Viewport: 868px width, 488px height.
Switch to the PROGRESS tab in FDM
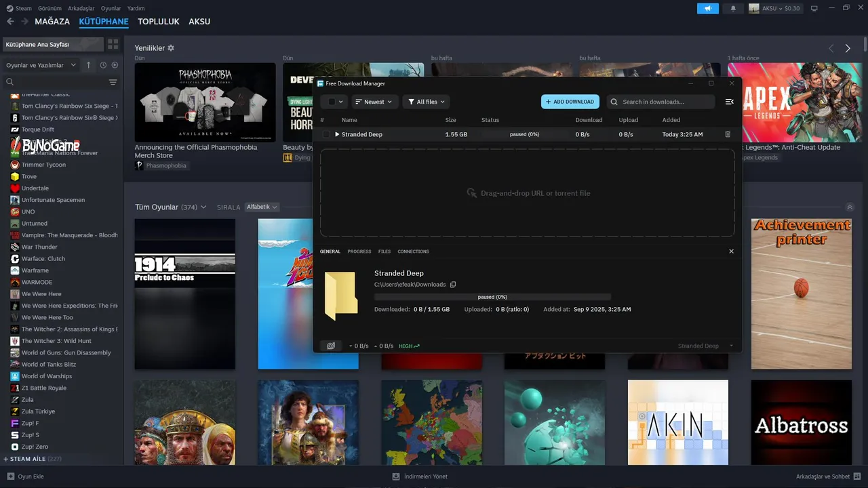point(359,251)
